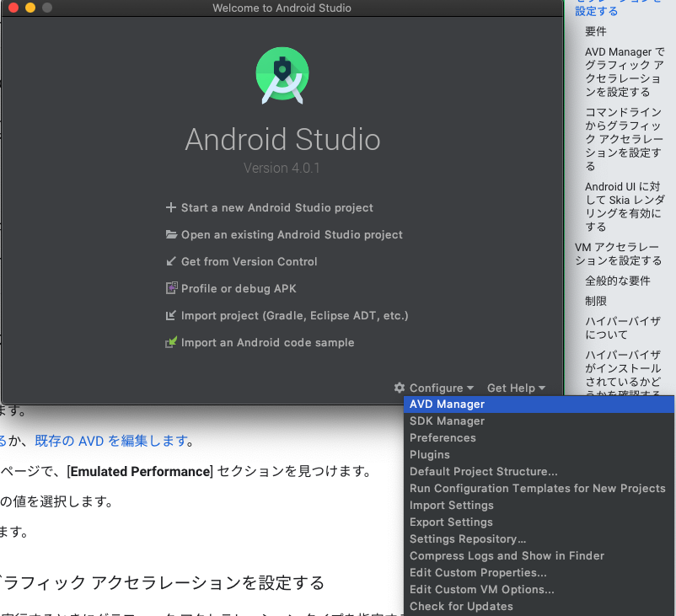Choose Run Configuration Templates for New Projects
Viewport: 676px width, 616px height.
point(539,489)
